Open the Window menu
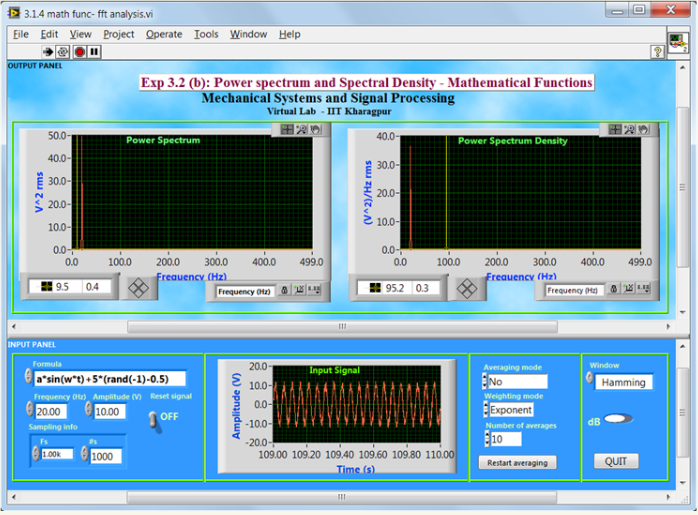698x515 pixels. click(248, 34)
